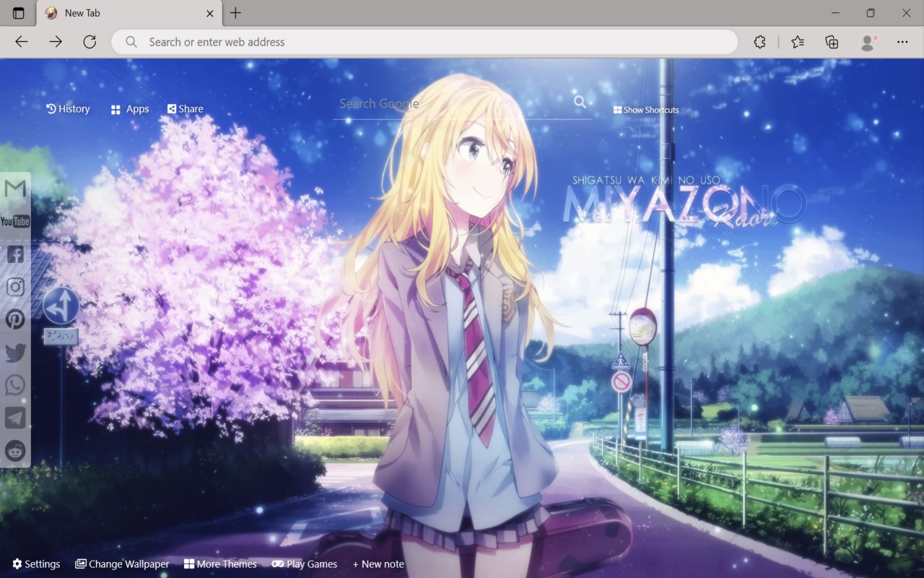This screenshot has width=924, height=578.
Task: Add a New note
Action: (x=378, y=564)
